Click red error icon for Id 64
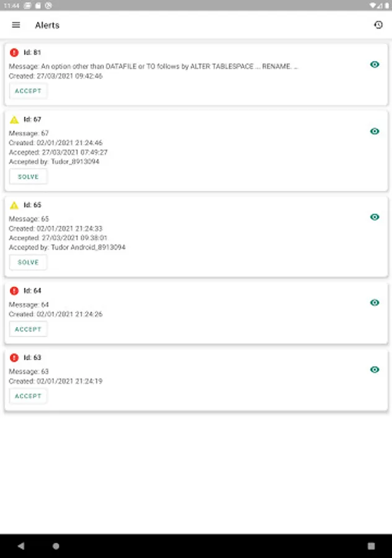The image size is (392, 558). click(x=14, y=291)
